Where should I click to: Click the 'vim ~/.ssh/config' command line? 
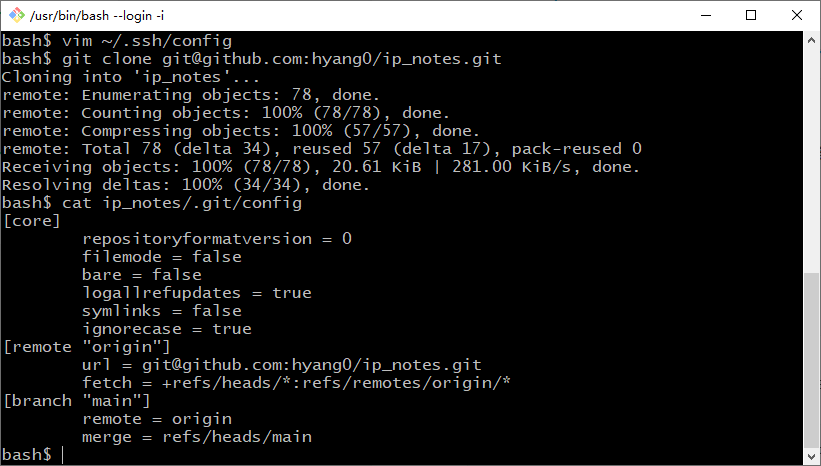[x=147, y=41]
